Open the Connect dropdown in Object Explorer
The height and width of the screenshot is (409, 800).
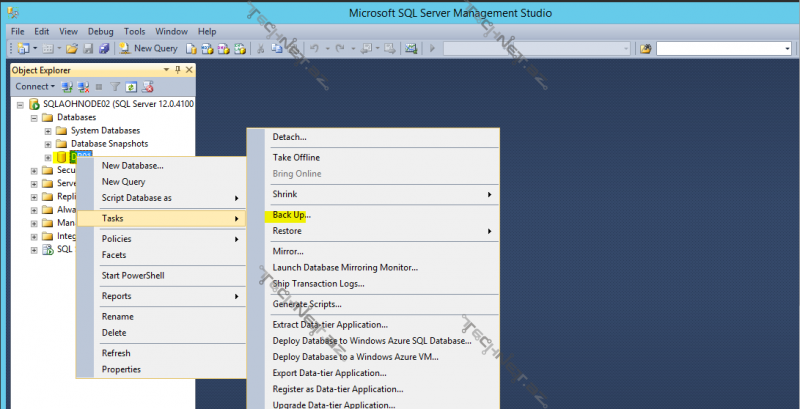point(36,87)
